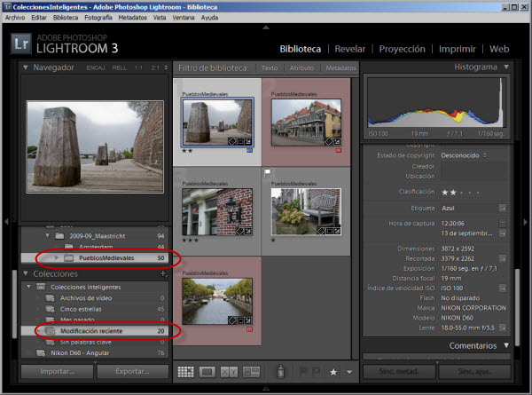Screen dimensions: 532x395
Task: Add a new collection with plus icon
Action: (x=163, y=273)
